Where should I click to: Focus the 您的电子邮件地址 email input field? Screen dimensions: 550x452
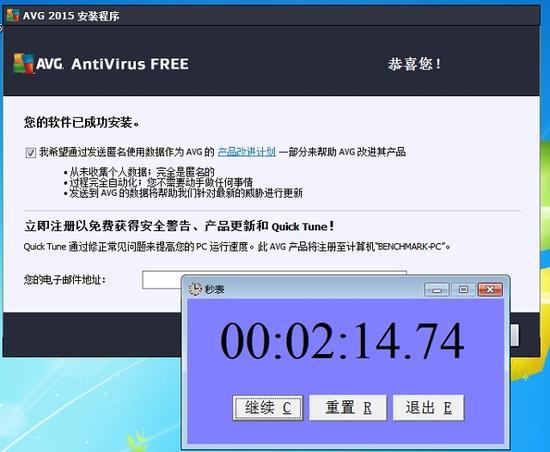point(274,279)
